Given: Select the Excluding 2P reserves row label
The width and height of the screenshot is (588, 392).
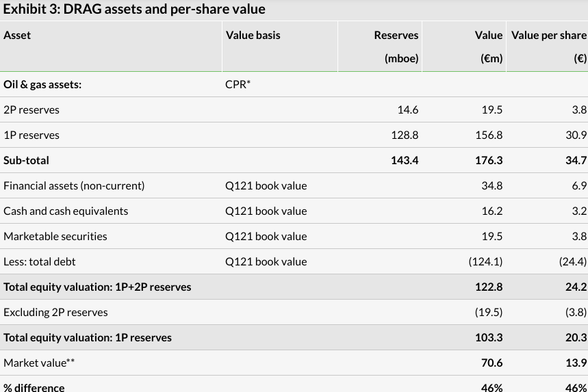Looking at the screenshot, I should 55,313.
